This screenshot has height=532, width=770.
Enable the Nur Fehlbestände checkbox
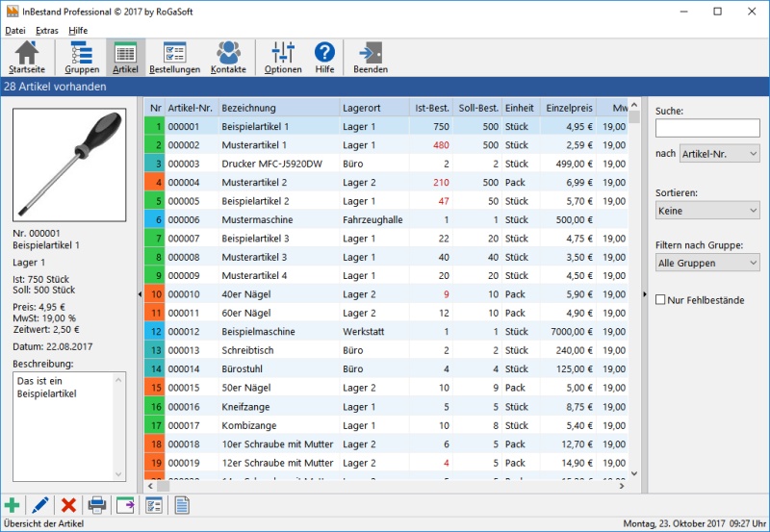661,300
